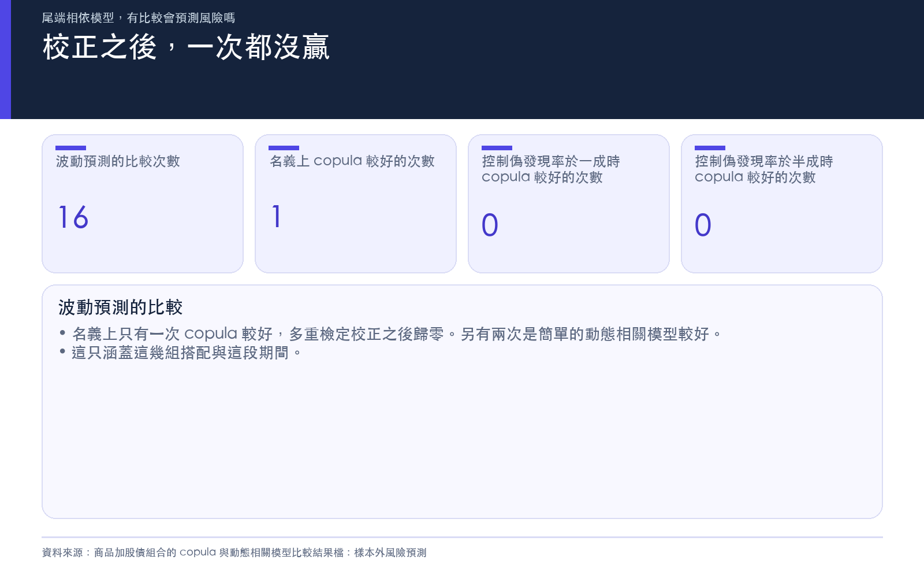
Task: Select the 0 under 控制偽發現率於一成時
Action: click(490, 225)
